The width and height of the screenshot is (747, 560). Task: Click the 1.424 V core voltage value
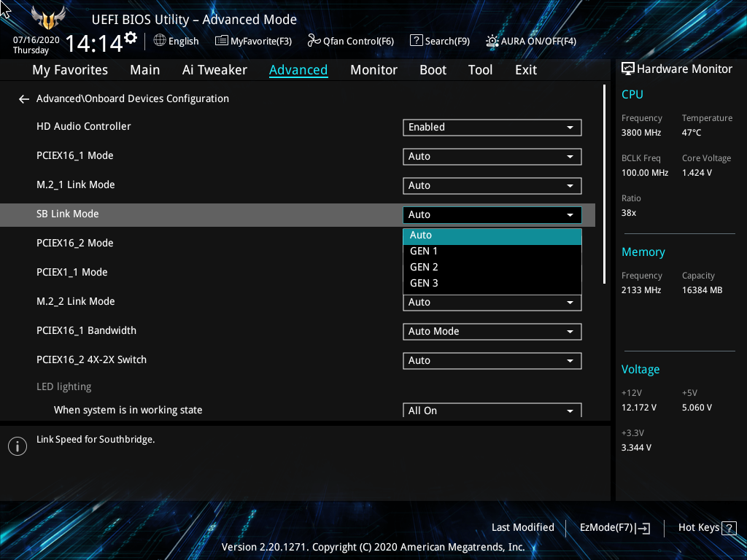[697, 173]
